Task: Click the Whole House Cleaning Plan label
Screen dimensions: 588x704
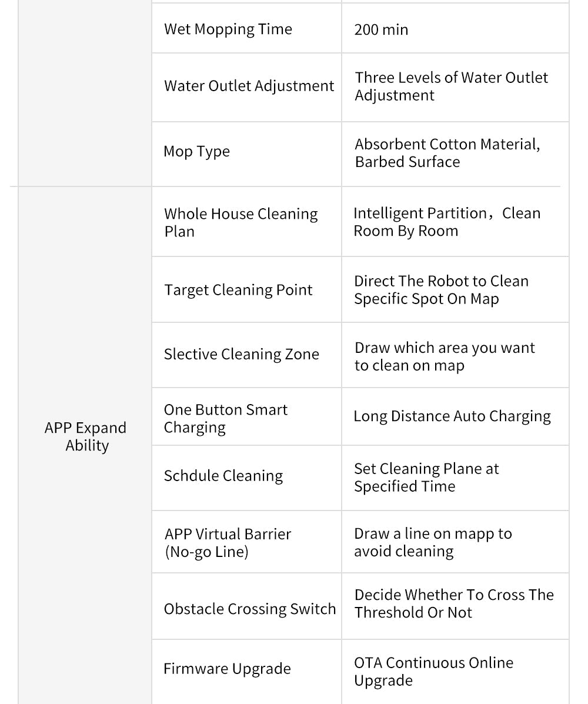Action: (240, 222)
